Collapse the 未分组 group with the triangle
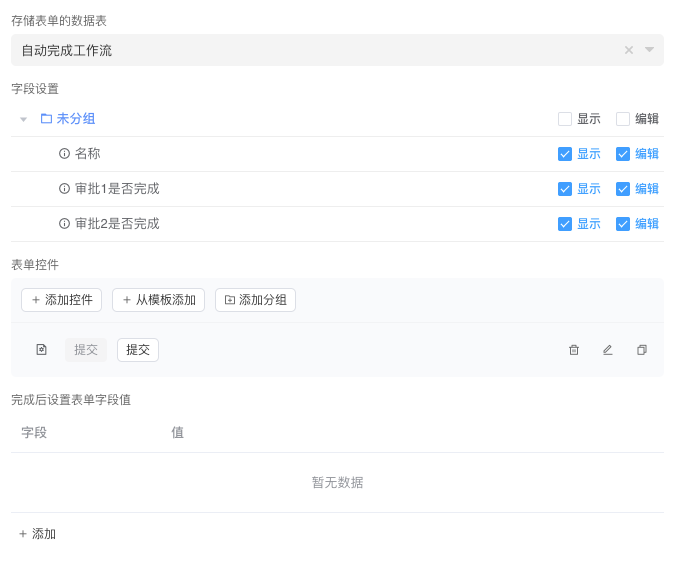The height and width of the screenshot is (565, 681). (x=23, y=119)
